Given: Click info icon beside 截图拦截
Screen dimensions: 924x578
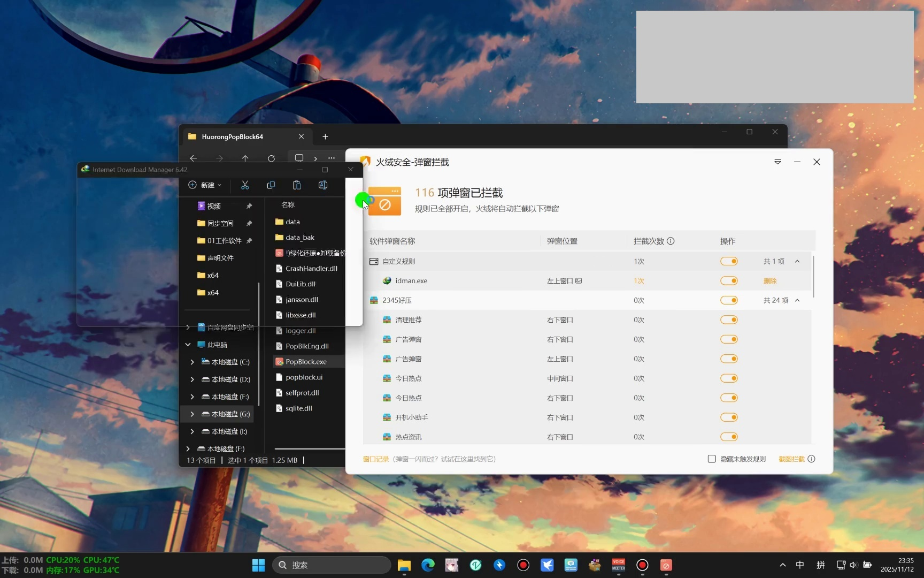Looking at the screenshot, I should pos(811,459).
